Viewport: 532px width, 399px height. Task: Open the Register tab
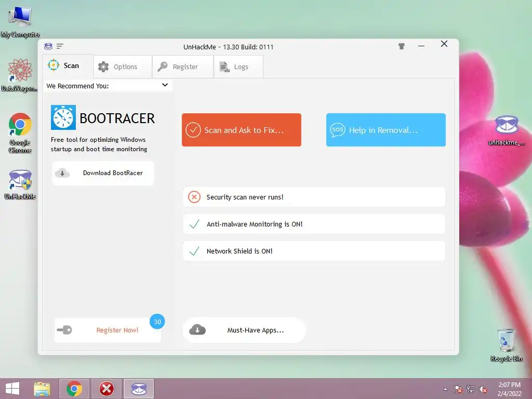click(183, 67)
